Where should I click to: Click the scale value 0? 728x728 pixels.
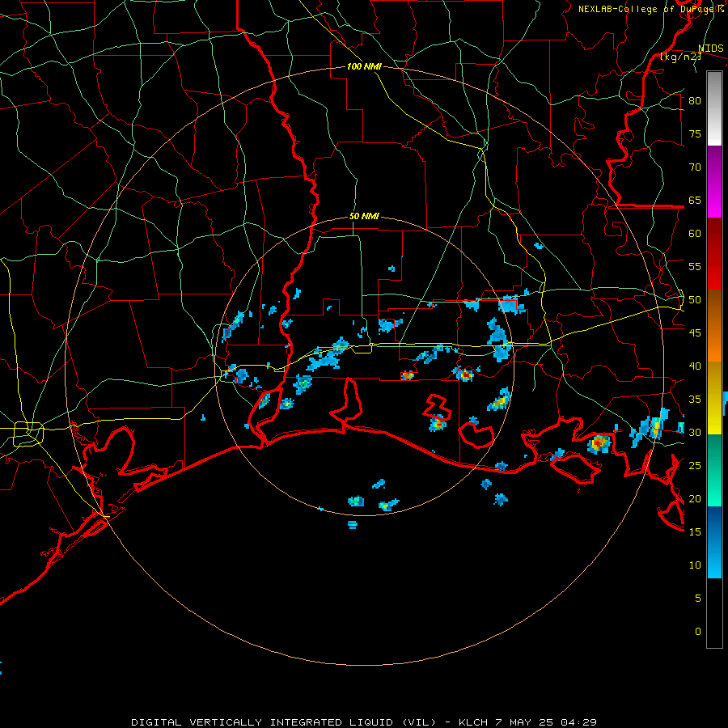[698, 632]
